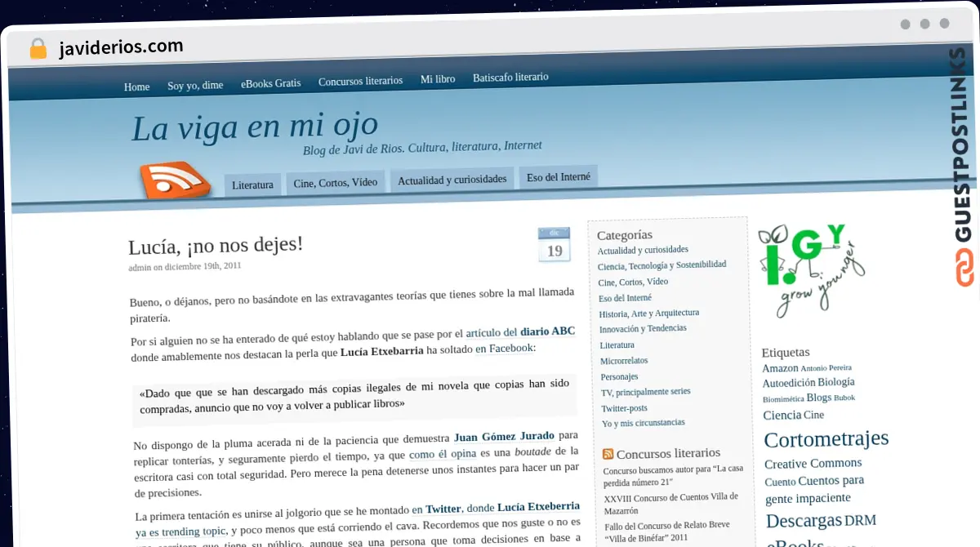Open the "Lucía, ¡no nos dejes!" post title
The width and height of the screenshot is (980, 547).
point(214,244)
